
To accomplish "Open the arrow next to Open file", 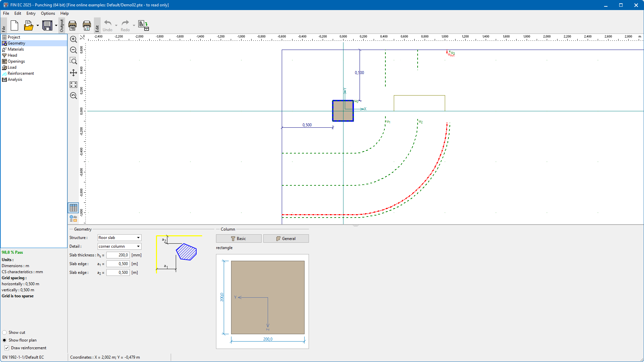I will [38, 25].
